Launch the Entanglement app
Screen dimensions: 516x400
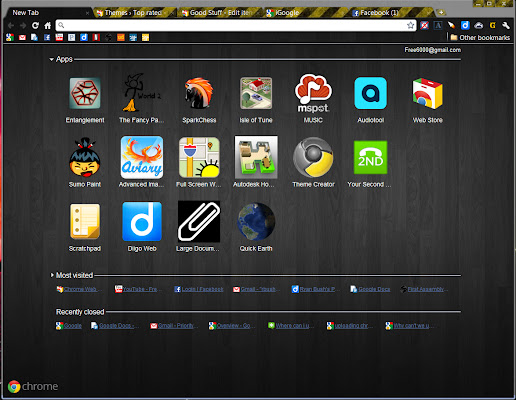85,93
